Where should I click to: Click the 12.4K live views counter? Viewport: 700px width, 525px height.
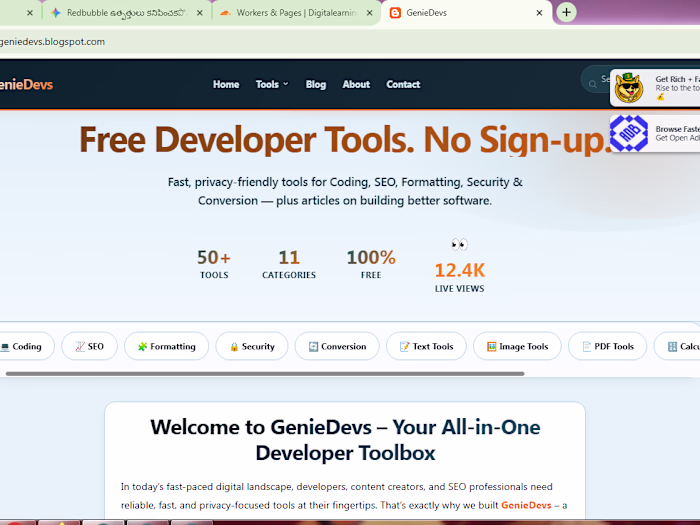[460, 271]
